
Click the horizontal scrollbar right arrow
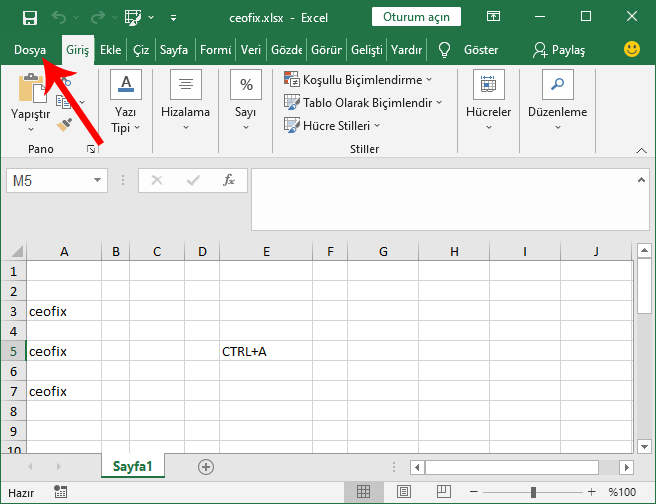[626, 467]
